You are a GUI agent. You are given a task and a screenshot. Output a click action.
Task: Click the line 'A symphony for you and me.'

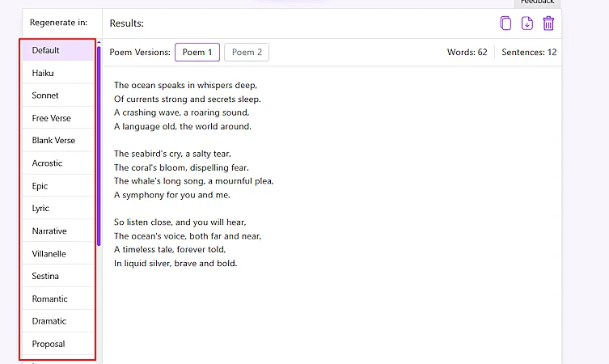(172, 195)
